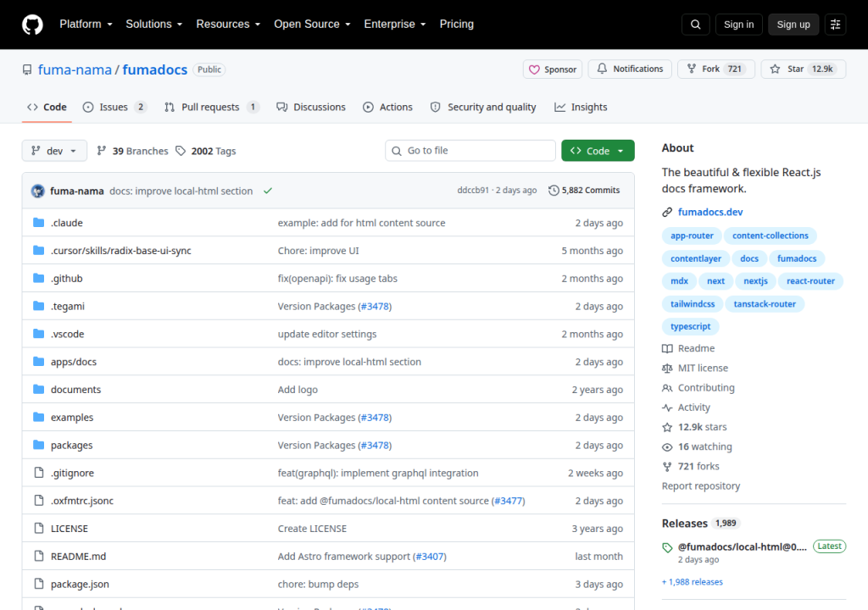Switch to the Discussions tab
This screenshot has height=610, width=868.
[x=311, y=107]
